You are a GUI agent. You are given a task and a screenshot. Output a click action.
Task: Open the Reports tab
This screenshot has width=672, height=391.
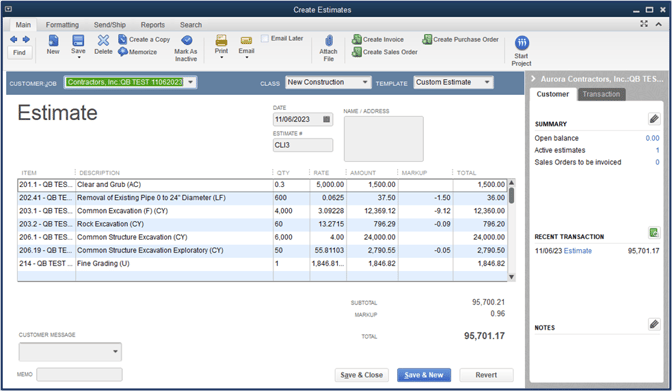point(153,25)
